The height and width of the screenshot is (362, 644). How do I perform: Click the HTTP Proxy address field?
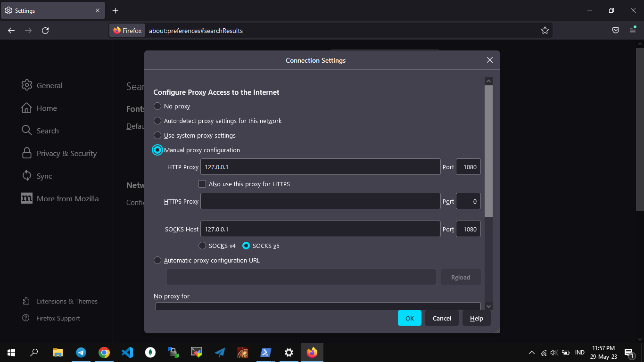[x=320, y=167]
